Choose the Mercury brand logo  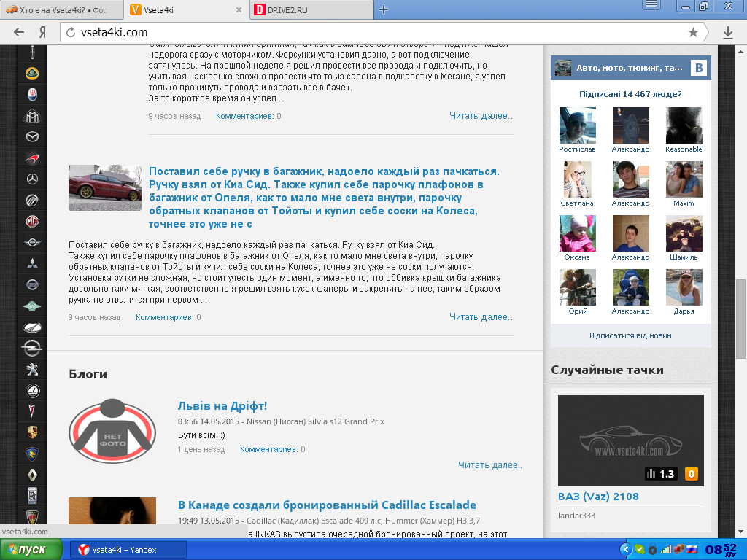[32, 200]
